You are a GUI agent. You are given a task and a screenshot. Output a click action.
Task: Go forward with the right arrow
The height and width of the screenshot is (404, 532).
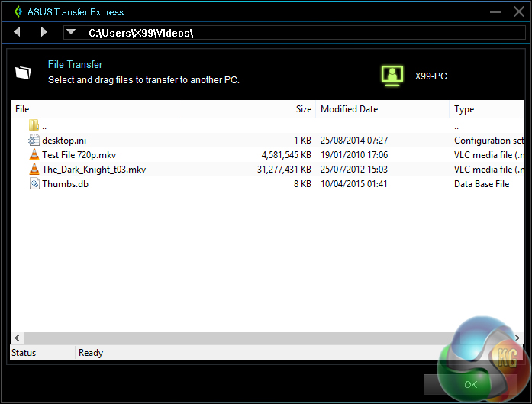(44, 32)
